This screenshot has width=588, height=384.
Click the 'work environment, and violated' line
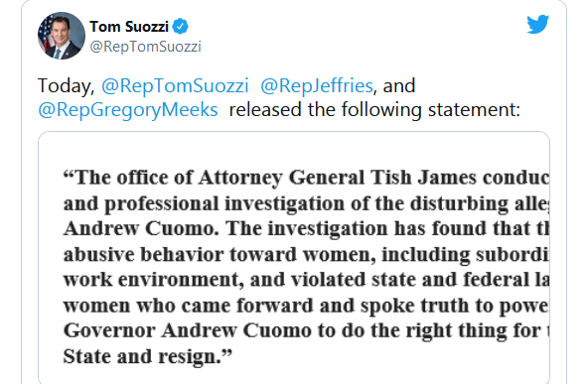coord(306,280)
